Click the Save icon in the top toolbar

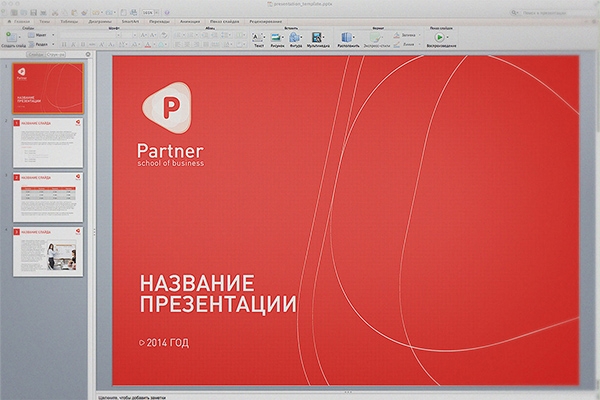click(x=34, y=13)
